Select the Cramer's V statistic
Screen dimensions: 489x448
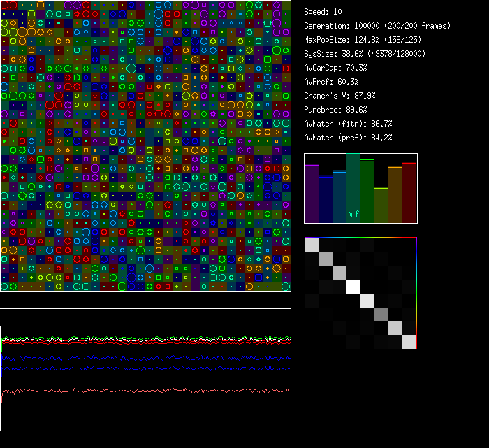point(340,96)
